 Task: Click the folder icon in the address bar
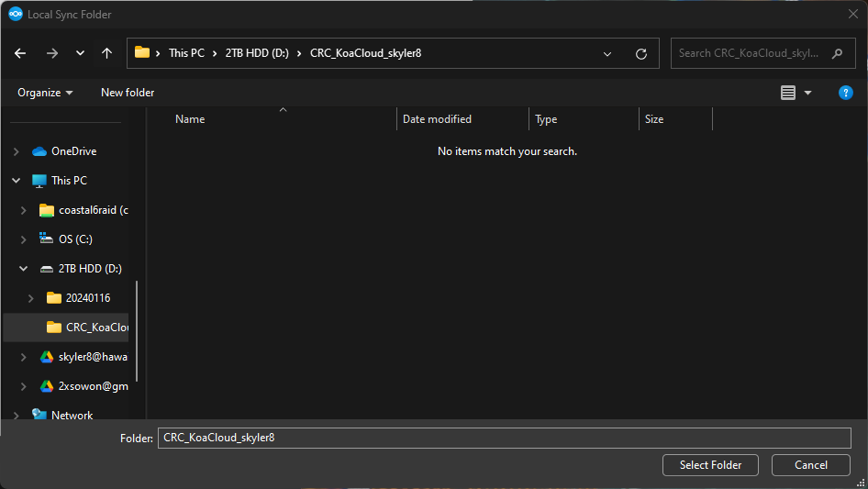tap(142, 52)
